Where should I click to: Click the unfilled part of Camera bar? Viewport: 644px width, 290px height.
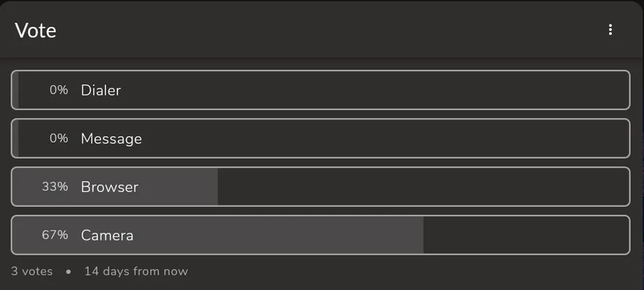tap(526, 235)
